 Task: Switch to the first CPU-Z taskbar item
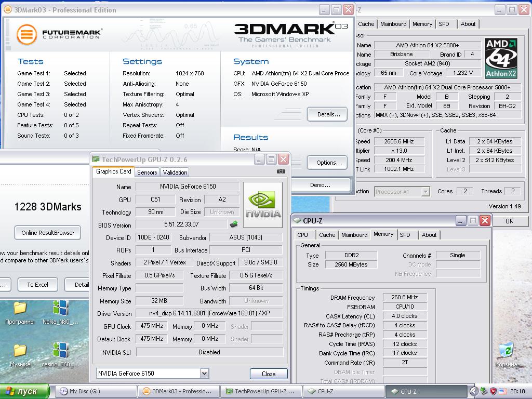click(343, 391)
